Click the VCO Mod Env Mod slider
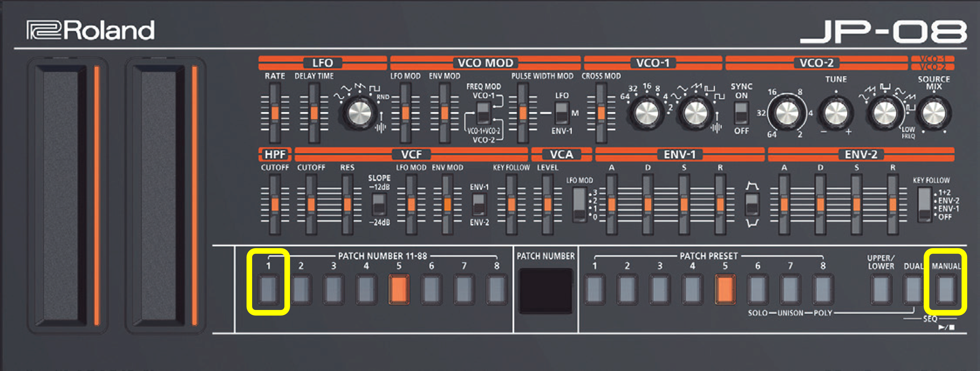This screenshot has height=371, width=980. [x=444, y=113]
